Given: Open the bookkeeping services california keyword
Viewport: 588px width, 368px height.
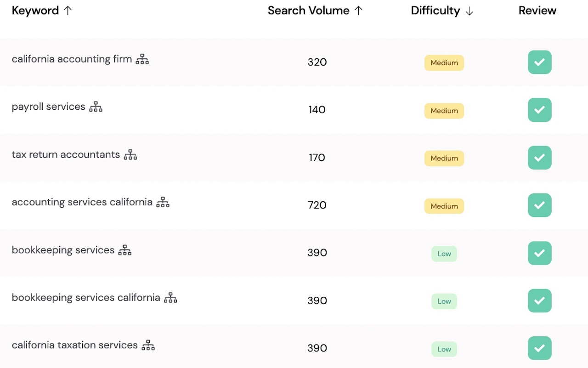Looking at the screenshot, I should tap(86, 297).
